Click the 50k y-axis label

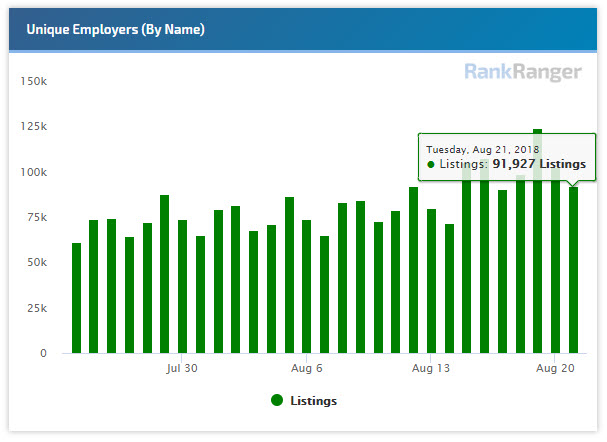coord(37,263)
